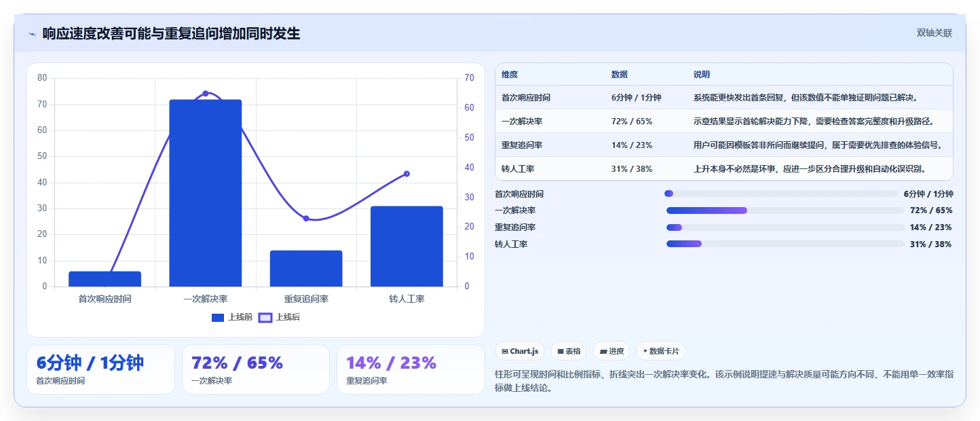Click the 转人工率 bar in chart
The image size is (980, 421).
[x=407, y=246]
